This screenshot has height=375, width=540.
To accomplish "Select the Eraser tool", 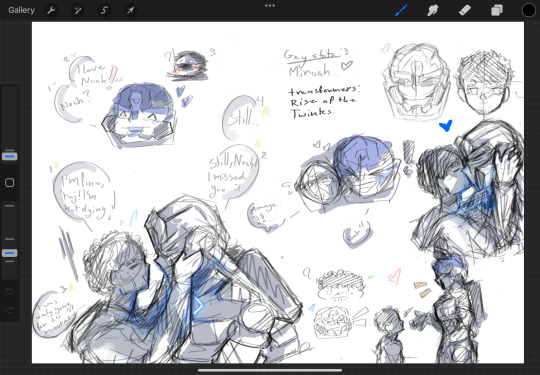I will [465, 10].
